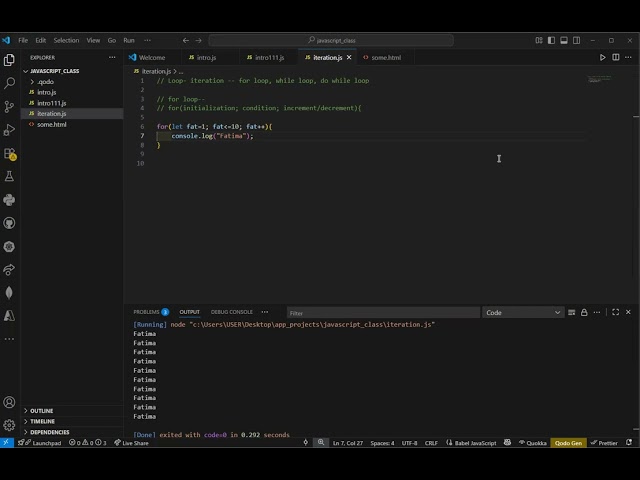Open Explorer views and more actions ellipsis
The height and width of the screenshot is (480, 640).
click(x=112, y=58)
